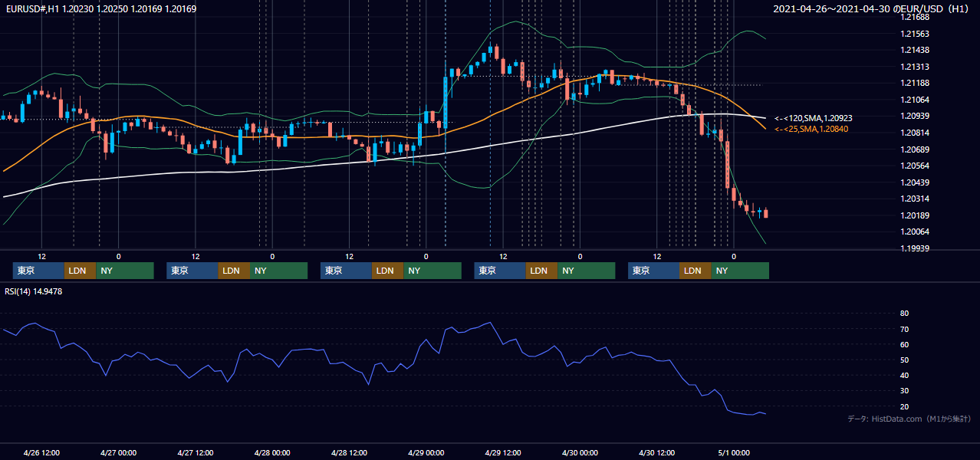Click the 東京 session block for 4/26
Image resolution: width=980 pixels, height=460 pixels.
click(x=38, y=271)
